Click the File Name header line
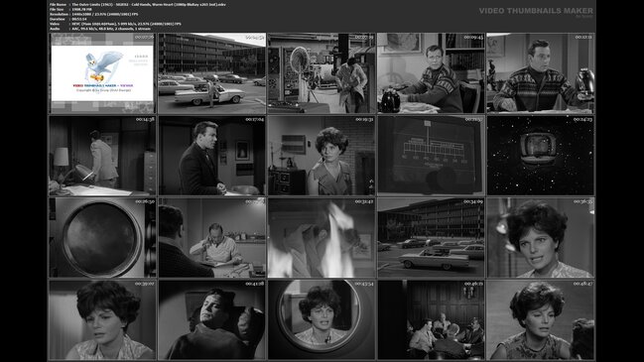Image resolution: width=644 pixels, height=362 pixels. [x=138, y=4]
